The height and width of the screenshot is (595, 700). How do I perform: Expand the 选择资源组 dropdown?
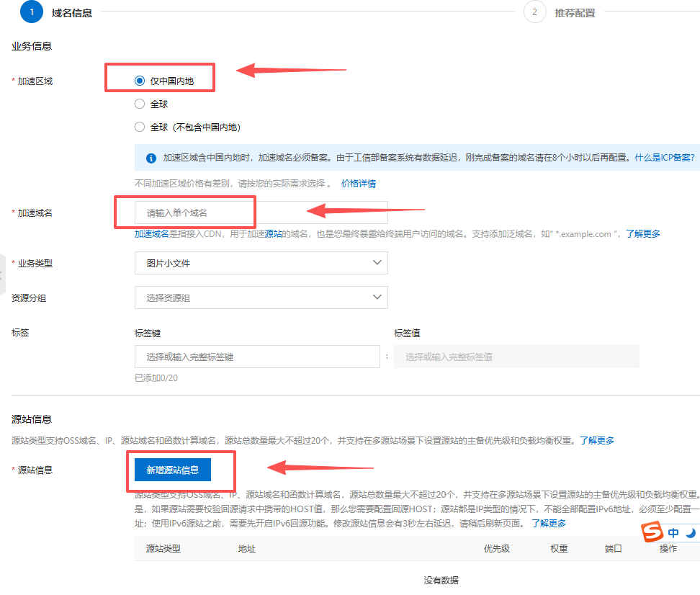click(x=261, y=298)
